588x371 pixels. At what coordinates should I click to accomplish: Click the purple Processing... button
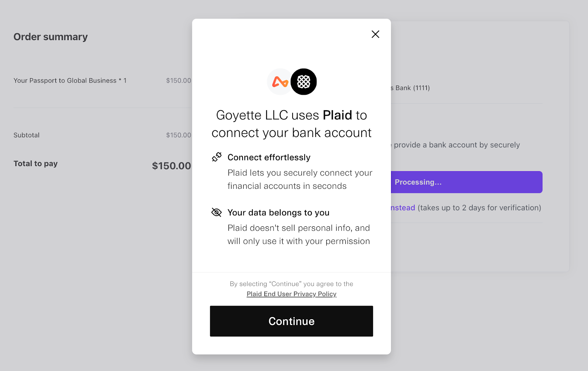tap(467, 182)
